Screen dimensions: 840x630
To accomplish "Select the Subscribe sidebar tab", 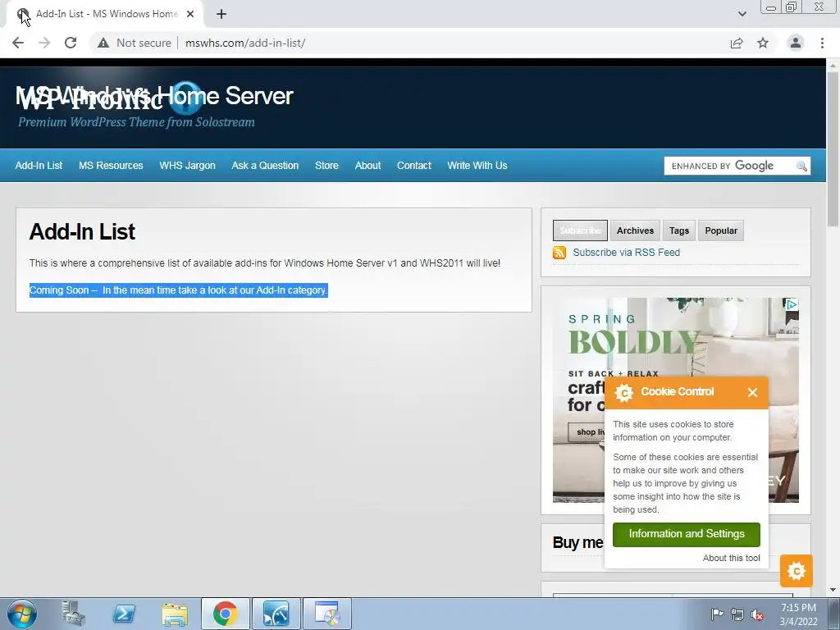I will (580, 231).
